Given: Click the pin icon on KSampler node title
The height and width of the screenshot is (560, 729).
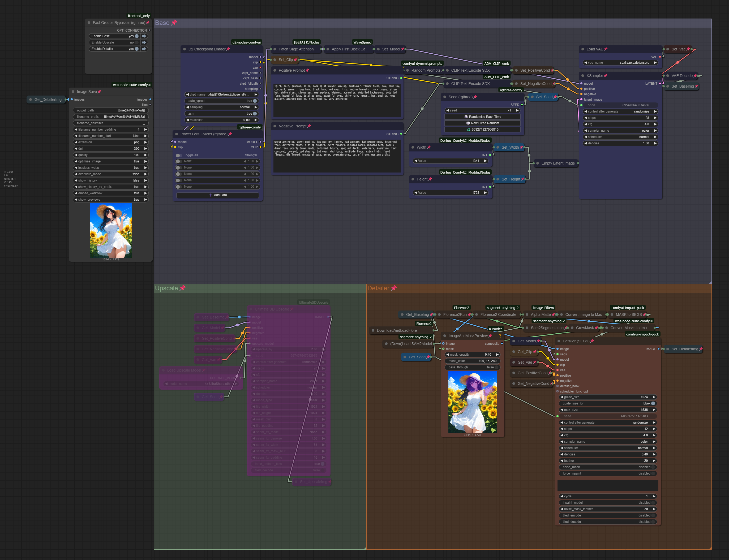Looking at the screenshot, I should [606, 76].
